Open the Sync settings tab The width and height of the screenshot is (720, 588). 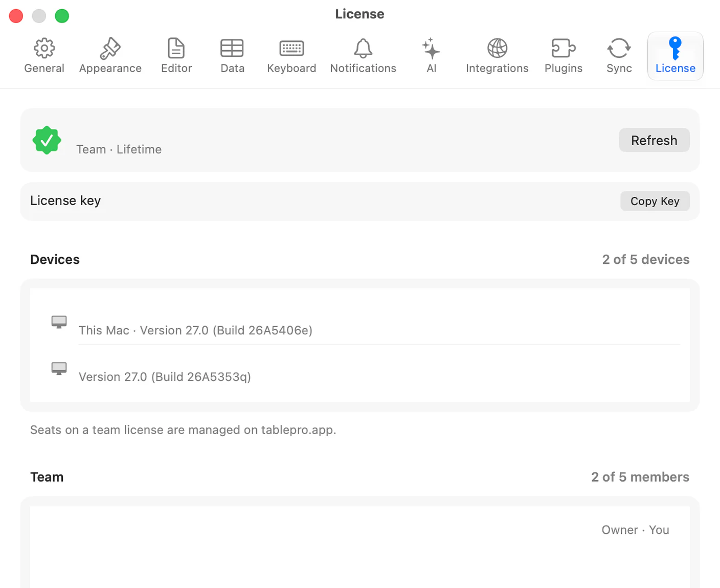click(x=619, y=56)
